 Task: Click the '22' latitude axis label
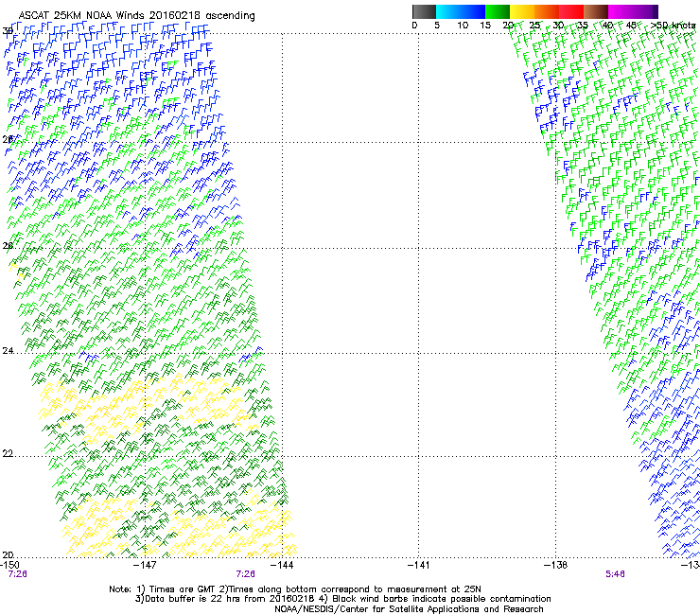(x=8, y=454)
